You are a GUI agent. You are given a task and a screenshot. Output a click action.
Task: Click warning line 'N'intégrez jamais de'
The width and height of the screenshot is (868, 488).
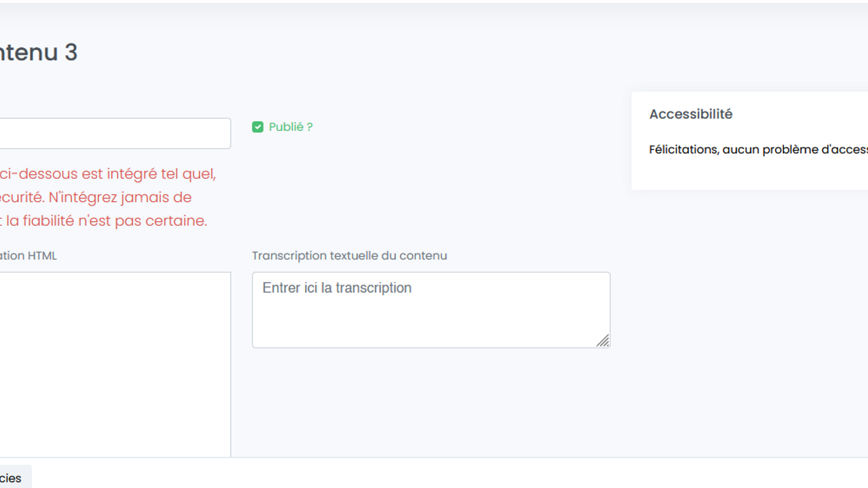(120, 197)
